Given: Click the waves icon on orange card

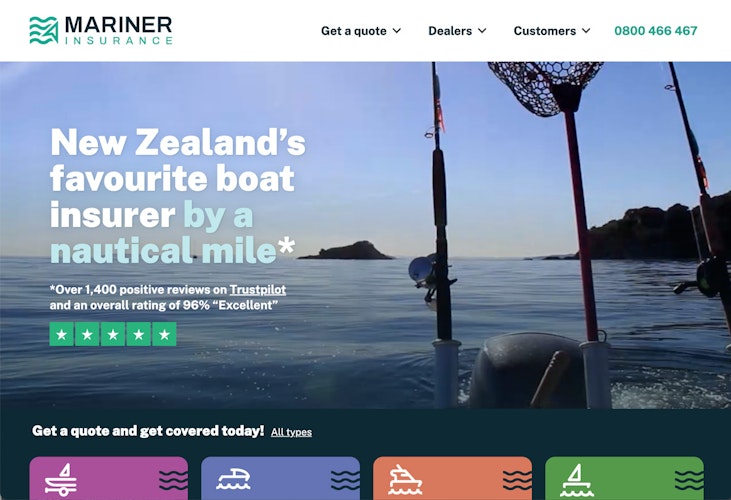Looking at the screenshot, I should coord(517,480).
